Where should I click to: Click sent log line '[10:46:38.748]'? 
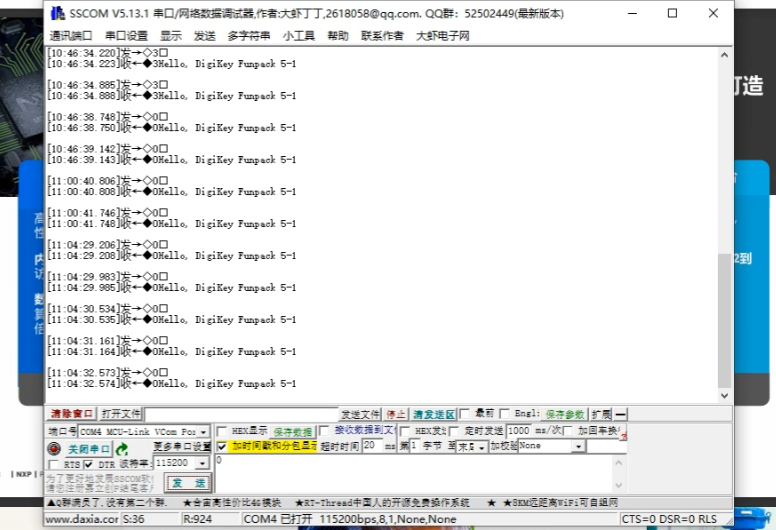[107, 117]
